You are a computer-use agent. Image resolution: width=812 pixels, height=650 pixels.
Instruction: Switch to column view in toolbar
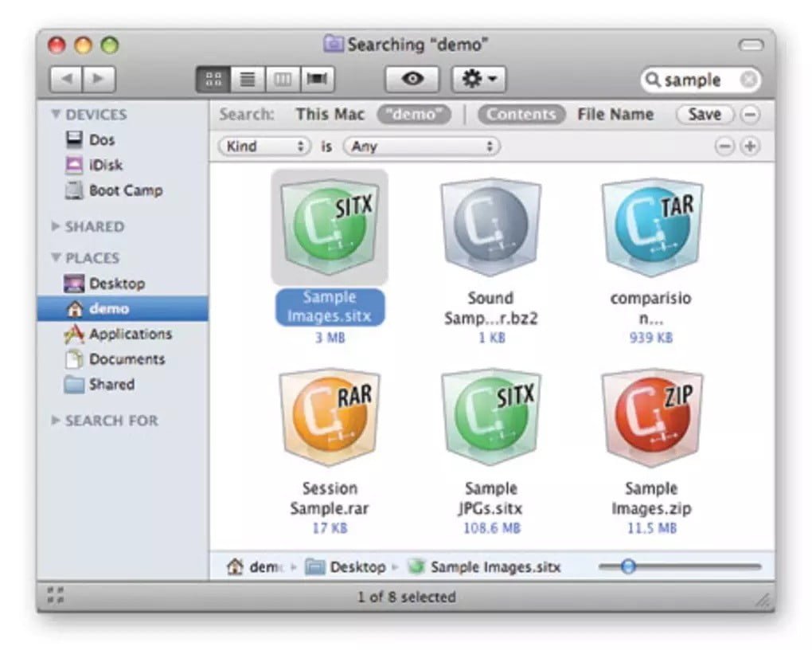click(283, 79)
